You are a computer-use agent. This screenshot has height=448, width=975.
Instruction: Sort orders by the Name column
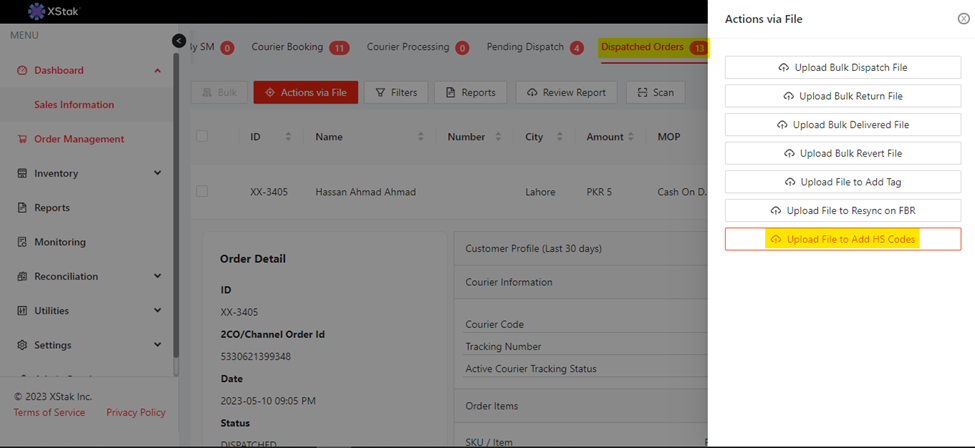[x=421, y=137]
